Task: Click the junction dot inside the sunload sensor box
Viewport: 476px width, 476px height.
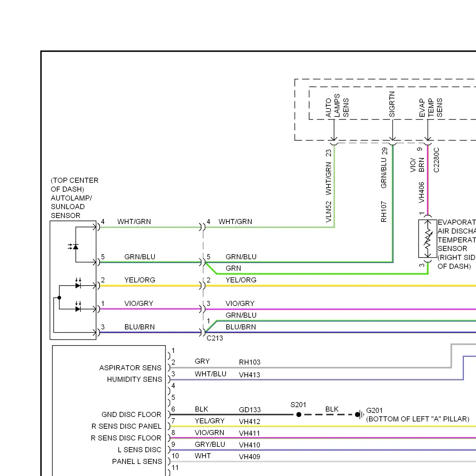Action: pyautogui.click(x=59, y=298)
